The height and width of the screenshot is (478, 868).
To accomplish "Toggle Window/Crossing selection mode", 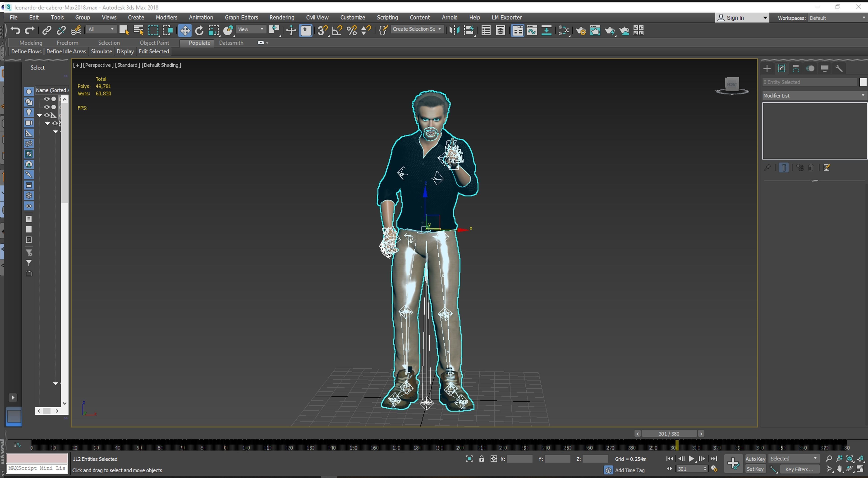I will point(168,31).
